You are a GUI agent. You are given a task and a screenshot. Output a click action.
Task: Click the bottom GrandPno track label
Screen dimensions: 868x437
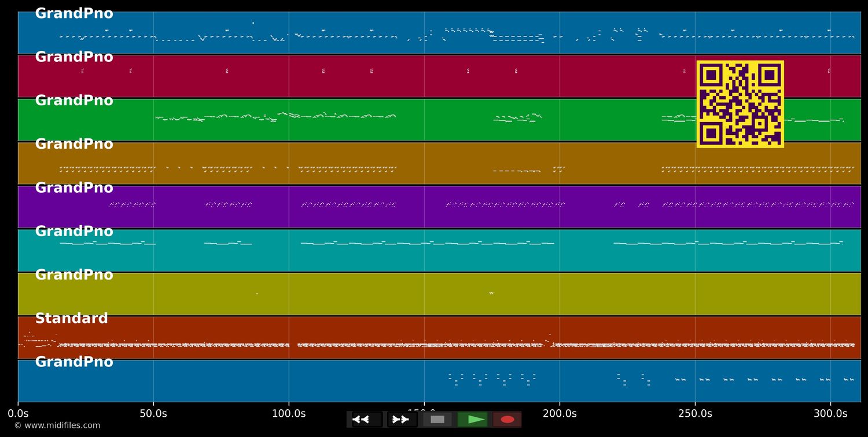click(x=73, y=361)
